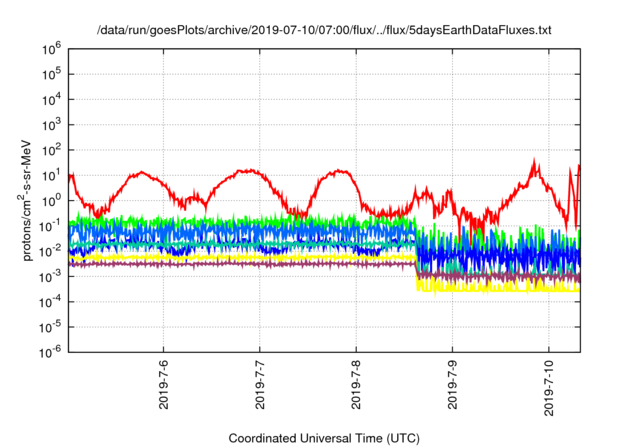Click the 10^-2 y-axis tick label
Image resolution: width=640 pixels, height=448 pixels.
[x=51, y=252]
